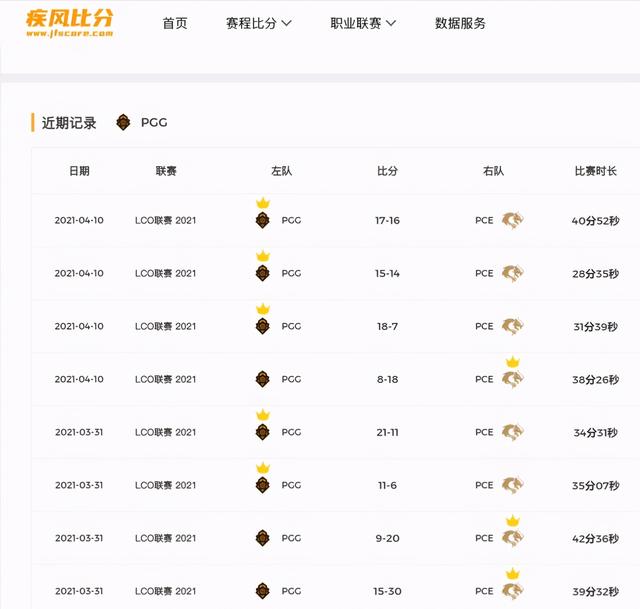The height and width of the screenshot is (609, 640).
Task: Click PCE logo in the 17-16 row
Action: click(x=512, y=220)
